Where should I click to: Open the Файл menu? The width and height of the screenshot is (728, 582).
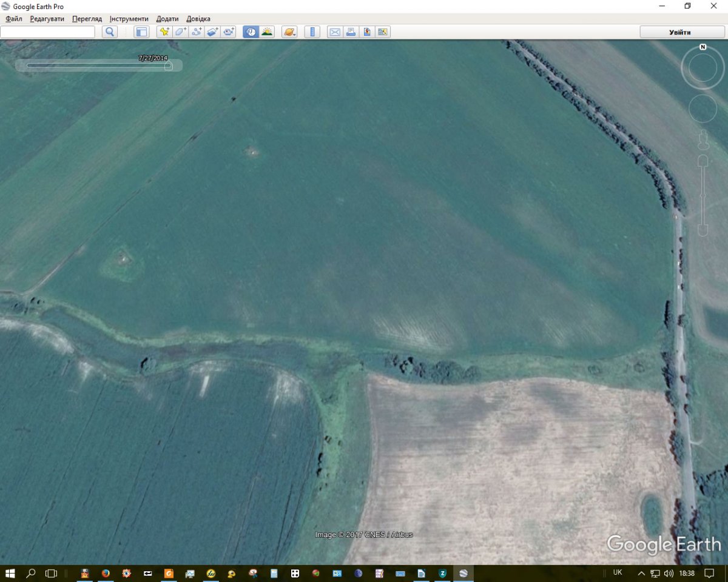[13, 19]
